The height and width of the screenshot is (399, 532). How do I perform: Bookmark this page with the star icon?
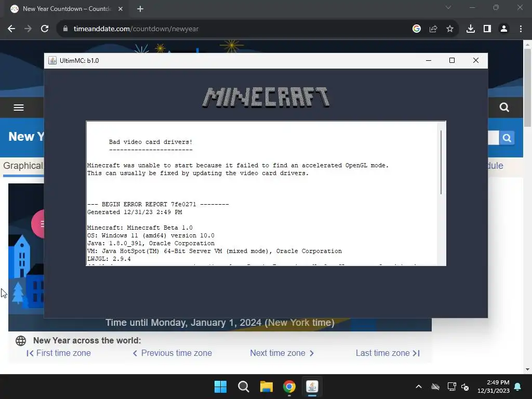pos(450,29)
